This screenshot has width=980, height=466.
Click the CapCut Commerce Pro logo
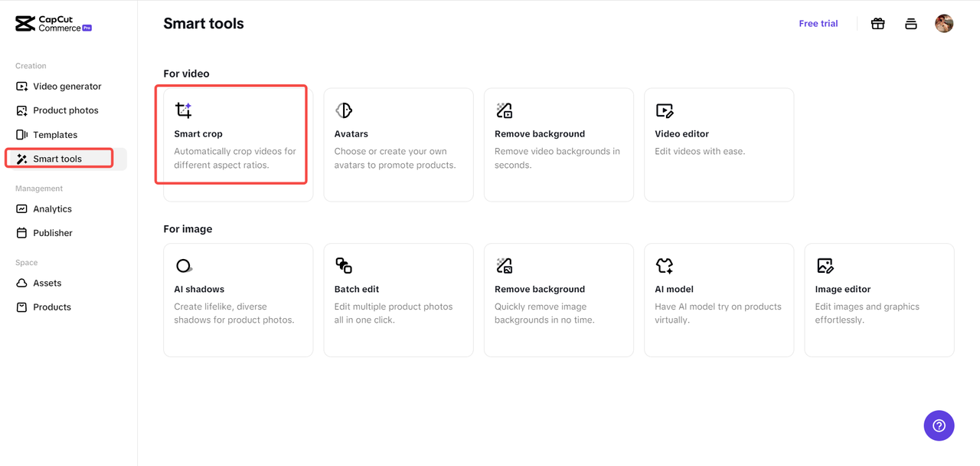point(54,24)
